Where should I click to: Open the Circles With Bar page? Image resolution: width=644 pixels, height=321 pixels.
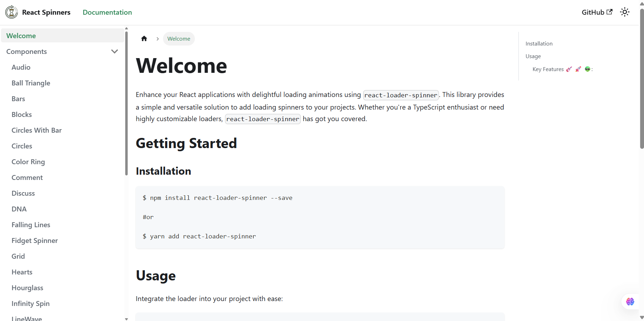tap(37, 130)
